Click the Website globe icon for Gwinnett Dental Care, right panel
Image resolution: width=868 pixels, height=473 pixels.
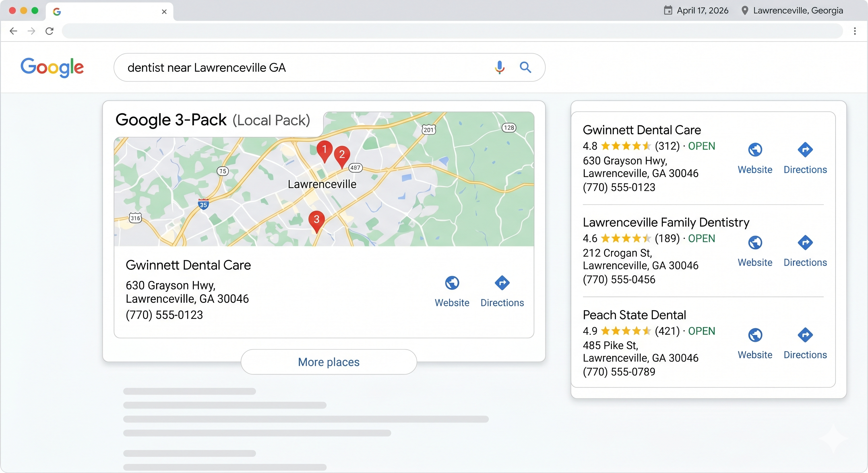pyautogui.click(x=755, y=150)
